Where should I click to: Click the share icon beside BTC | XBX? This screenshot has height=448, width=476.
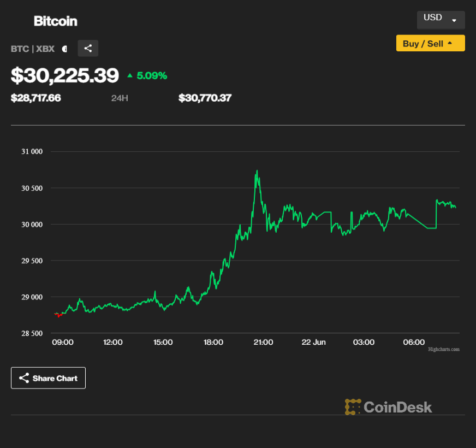pyautogui.click(x=88, y=48)
